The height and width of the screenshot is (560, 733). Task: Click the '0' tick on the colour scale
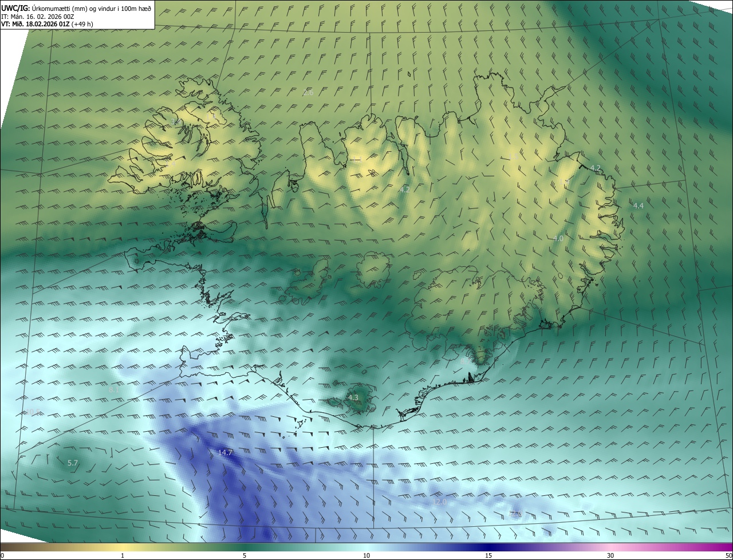[2, 555]
